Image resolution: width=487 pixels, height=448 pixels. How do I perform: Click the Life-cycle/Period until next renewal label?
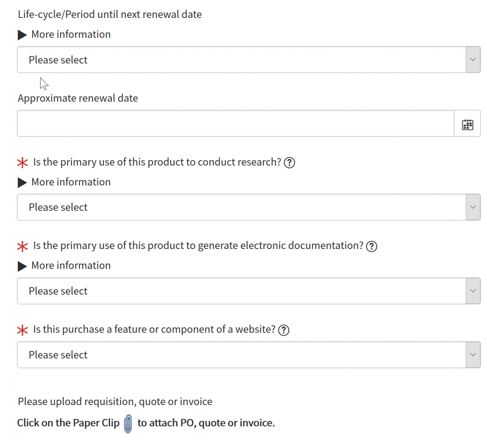(x=110, y=15)
